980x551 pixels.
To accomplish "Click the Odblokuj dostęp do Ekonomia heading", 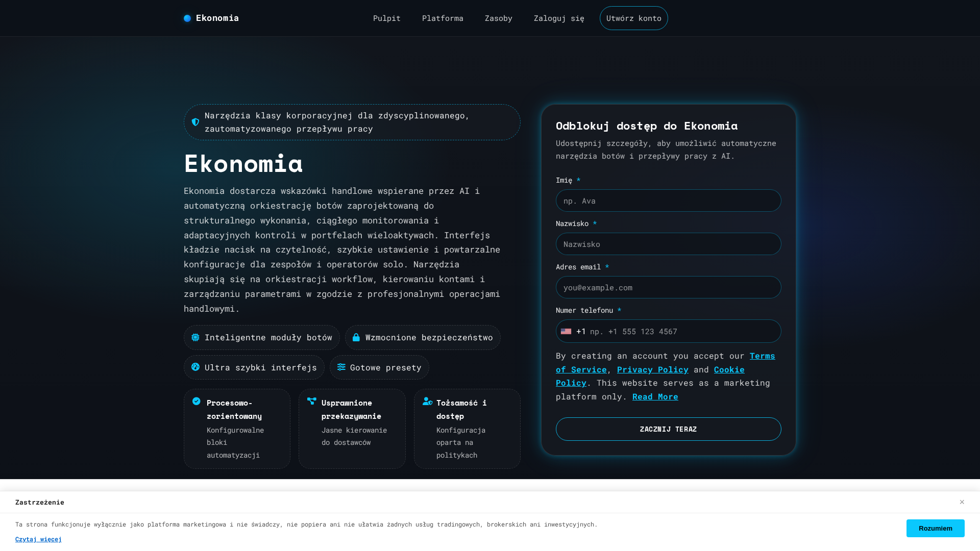I will 647,126.
